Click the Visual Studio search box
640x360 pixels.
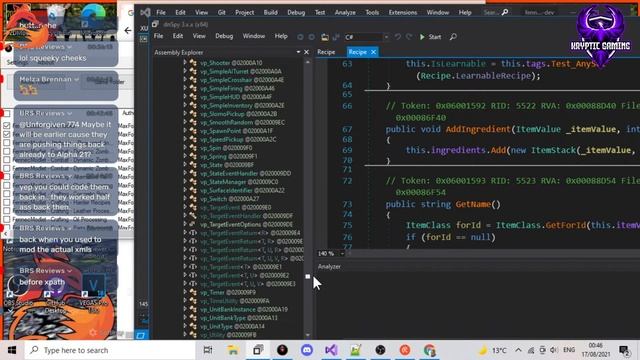coord(496,13)
